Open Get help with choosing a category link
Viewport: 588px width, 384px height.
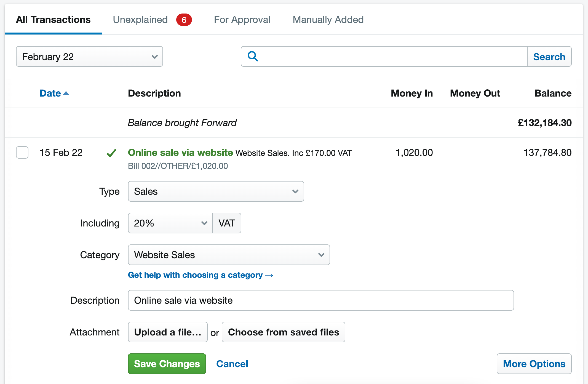tap(201, 275)
